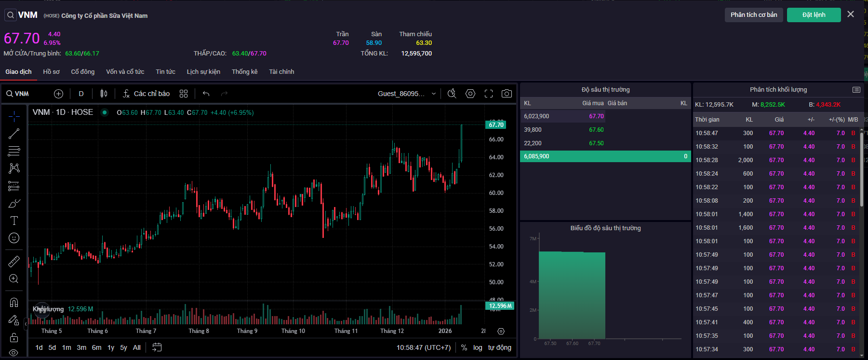Add a symbol to compare with plus icon
Screen dimensions: 868x360
(x=58, y=94)
